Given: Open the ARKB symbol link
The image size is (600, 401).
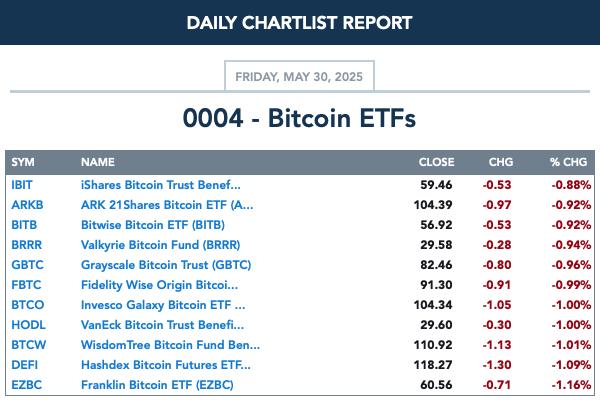Looking at the screenshot, I should (27, 205).
